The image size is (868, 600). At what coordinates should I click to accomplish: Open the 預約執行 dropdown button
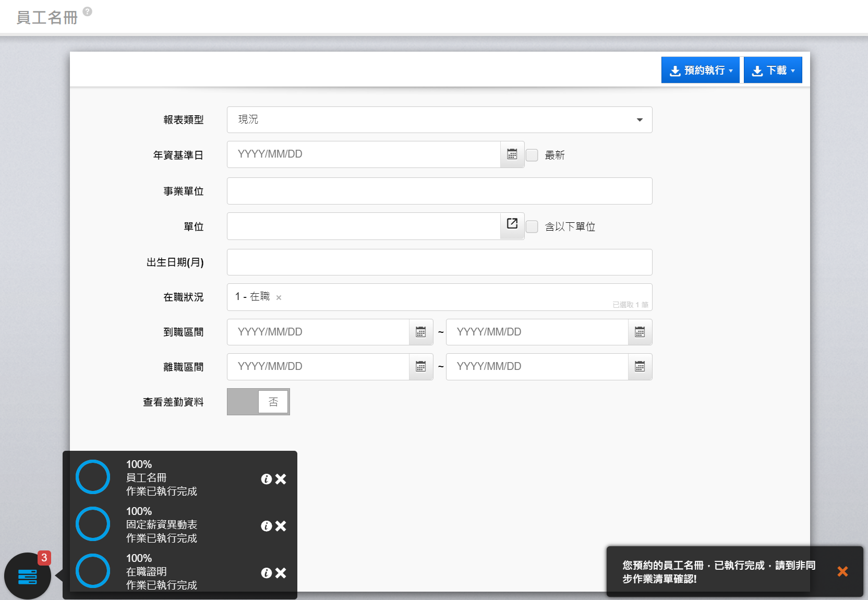pyautogui.click(x=700, y=70)
